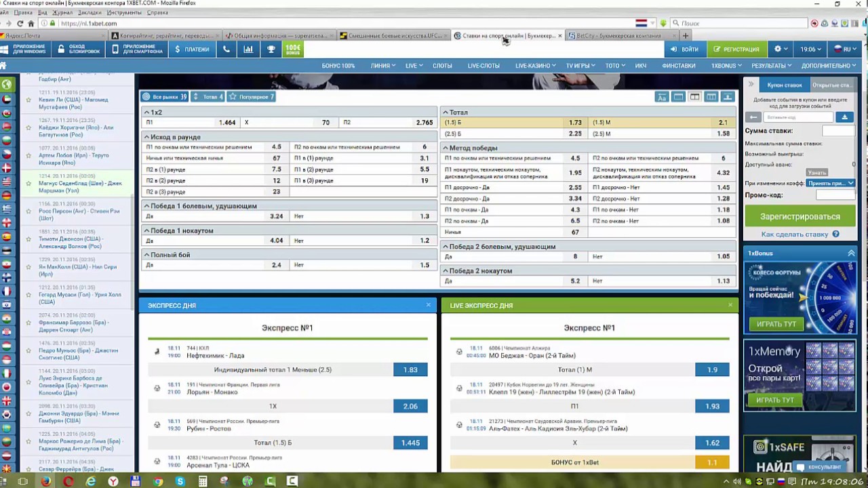Expand the ЛИНИЯ menu

pyautogui.click(x=384, y=66)
